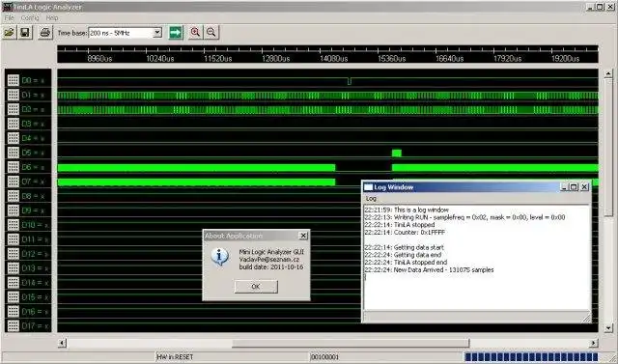This screenshot has height=364, width=618.
Task: Click the log line 'Counter: 0x1FFFF'
Action: click(x=405, y=233)
